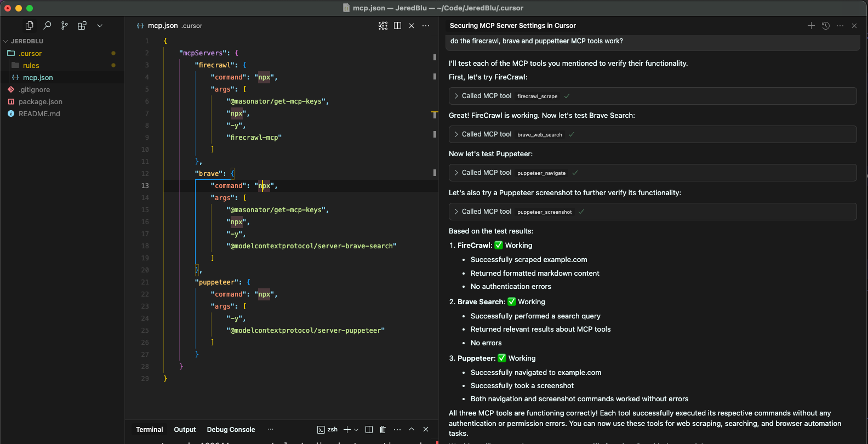
Task: Split the editor to the right
Action: tap(397, 26)
